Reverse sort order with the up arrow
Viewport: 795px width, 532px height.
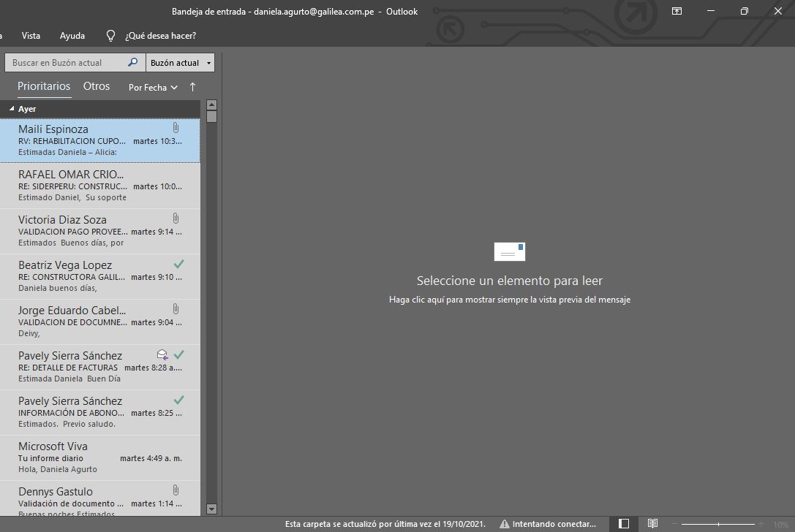(193, 87)
